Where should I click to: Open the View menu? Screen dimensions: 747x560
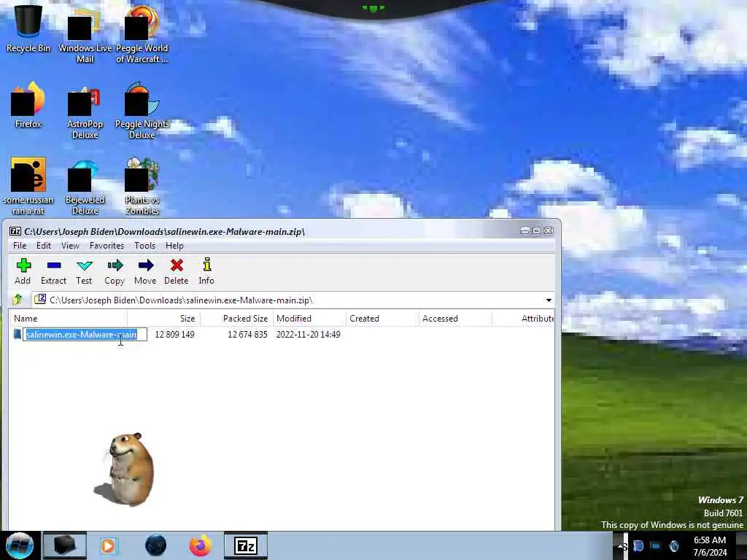(x=70, y=246)
